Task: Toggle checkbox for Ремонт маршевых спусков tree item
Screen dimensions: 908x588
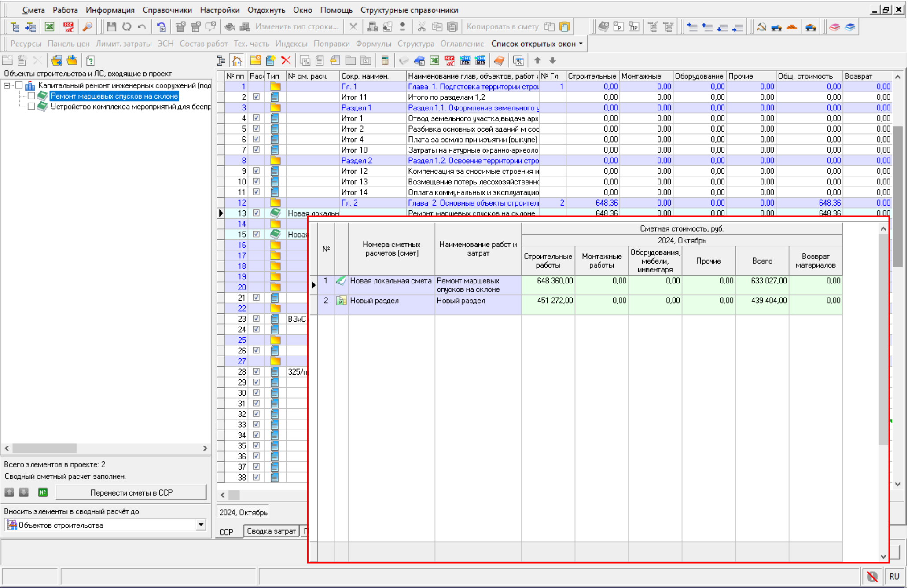Action: point(31,96)
